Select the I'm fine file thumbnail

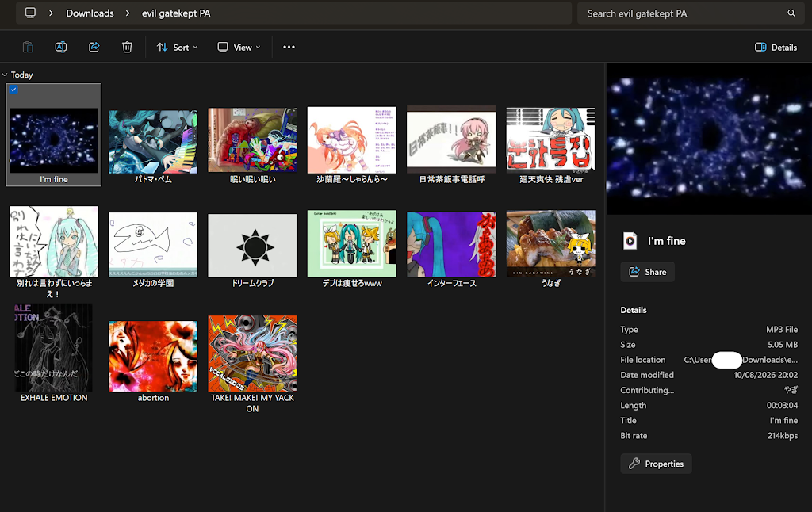click(x=54, y=140)
